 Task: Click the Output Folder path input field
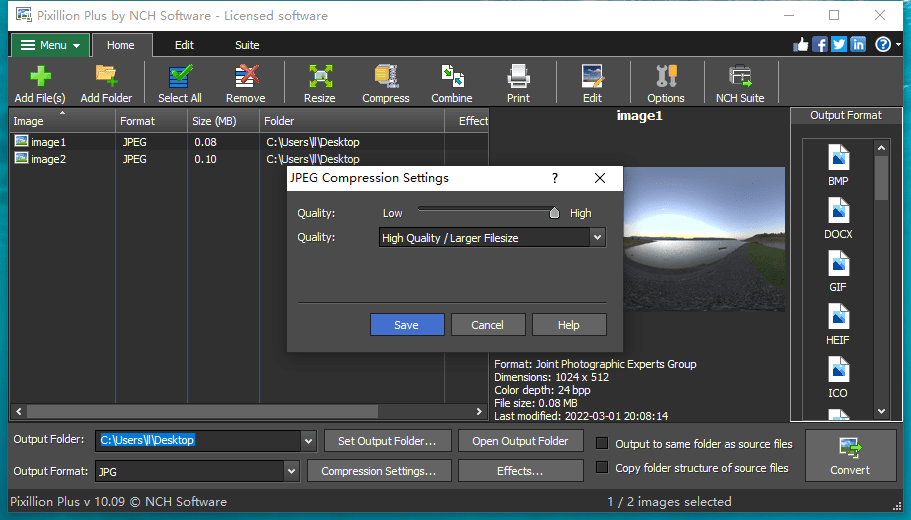[x=198, y=440]
